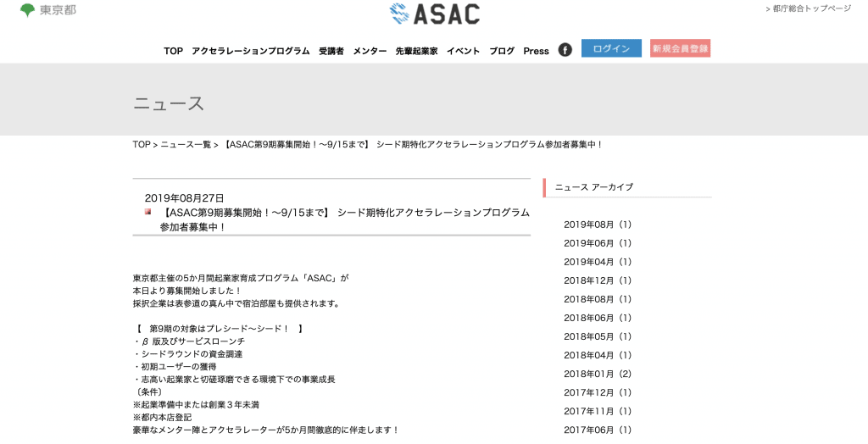Open archive 2018年05月（1）
Screen dimensions: 868x444
pos(598,336)
